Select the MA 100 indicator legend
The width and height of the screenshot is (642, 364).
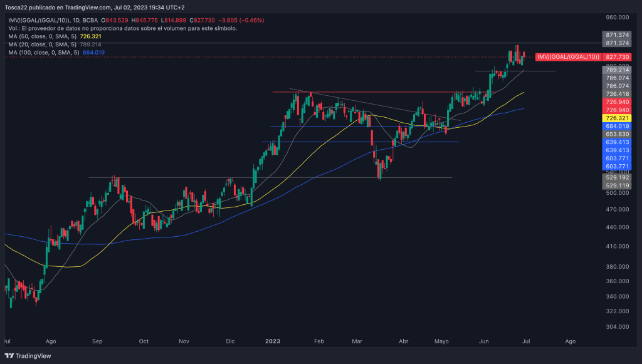(x=56, y=53)
